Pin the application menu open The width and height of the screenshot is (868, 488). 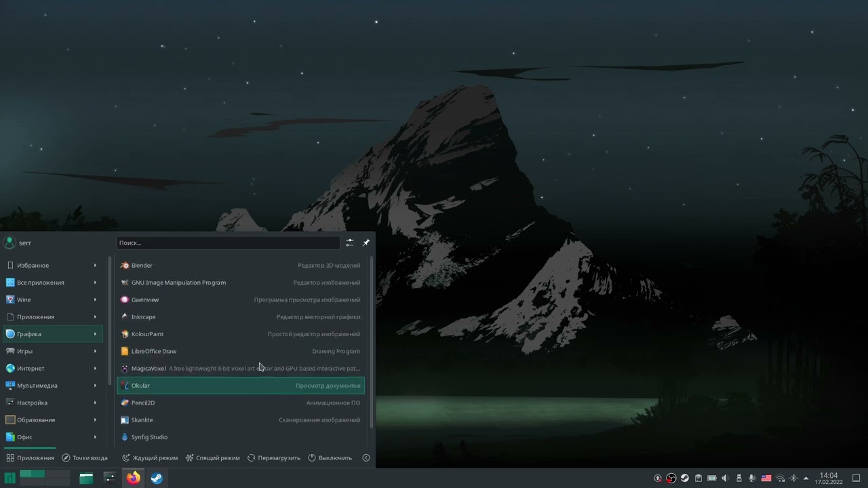366,243
